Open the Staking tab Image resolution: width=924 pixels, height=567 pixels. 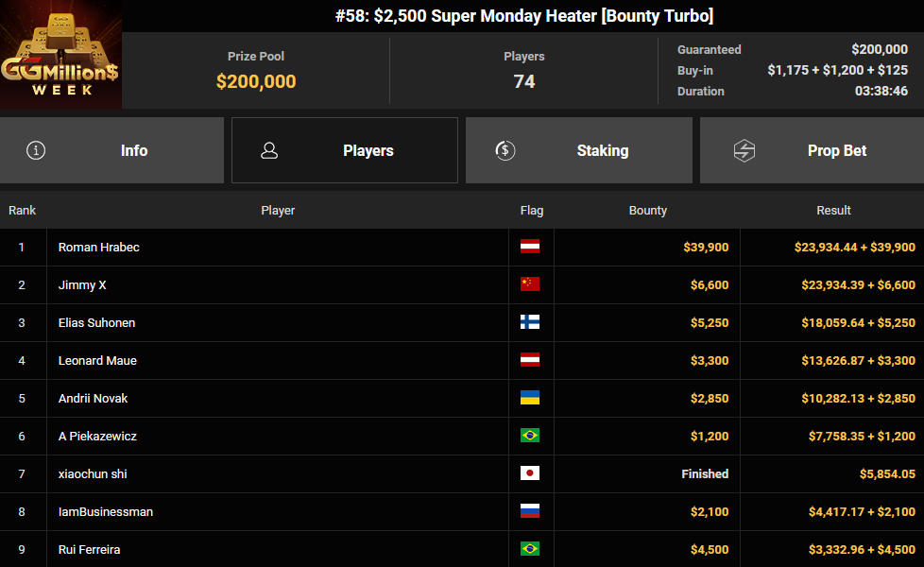tap(578, 150)
